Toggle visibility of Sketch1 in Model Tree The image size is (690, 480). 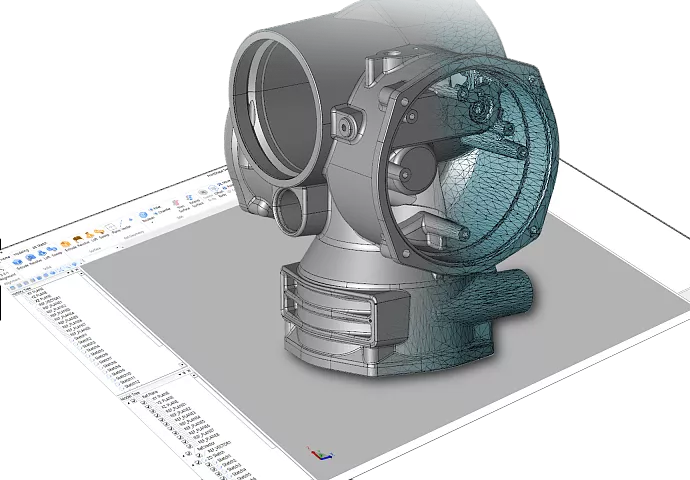click(208, 464)
